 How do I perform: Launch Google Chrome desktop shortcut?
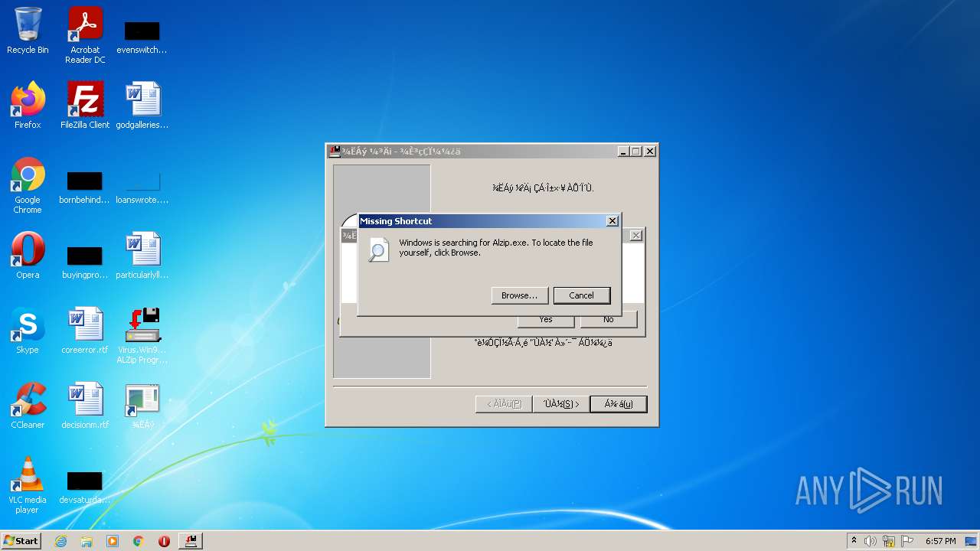[28, 185]
